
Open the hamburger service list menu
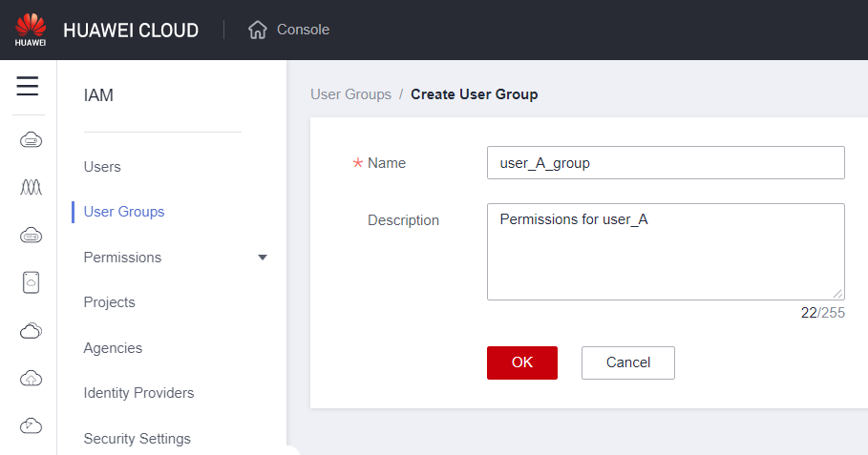pos(28,87)
